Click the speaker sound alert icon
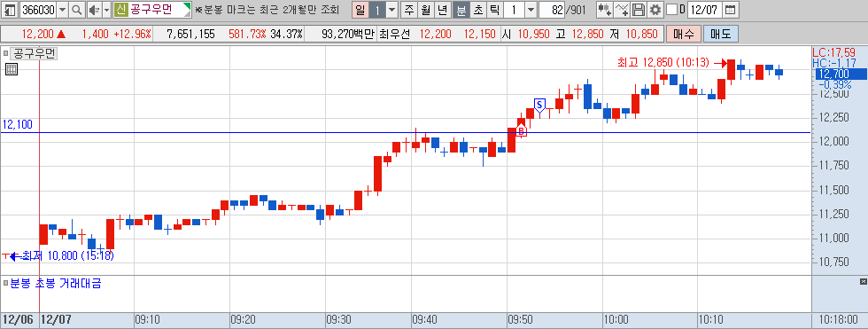Viewport: 868px width, 329px height. coord(95,10)
